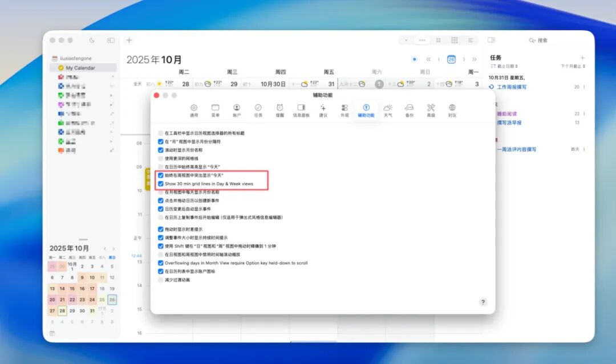Viewport: 616px width, 364px height.
Task: Open the 下个月截止 filter dropdown
Action: (x=573, y=66)
